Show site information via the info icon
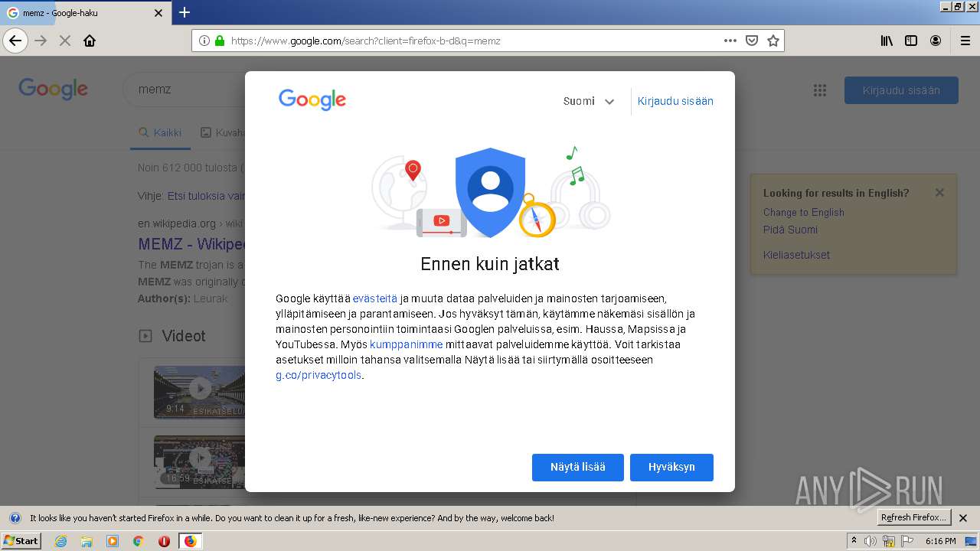 point(204,41)
